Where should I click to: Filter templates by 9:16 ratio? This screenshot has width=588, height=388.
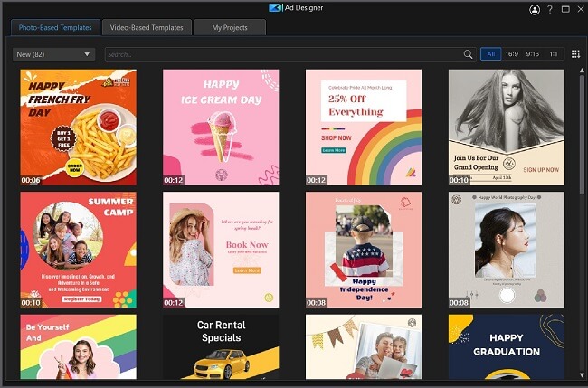pos(533,54)
